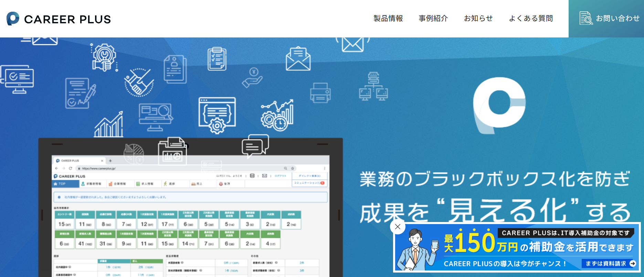Click the CAREER PLUS logo icon in header

[x=13, y=19]
